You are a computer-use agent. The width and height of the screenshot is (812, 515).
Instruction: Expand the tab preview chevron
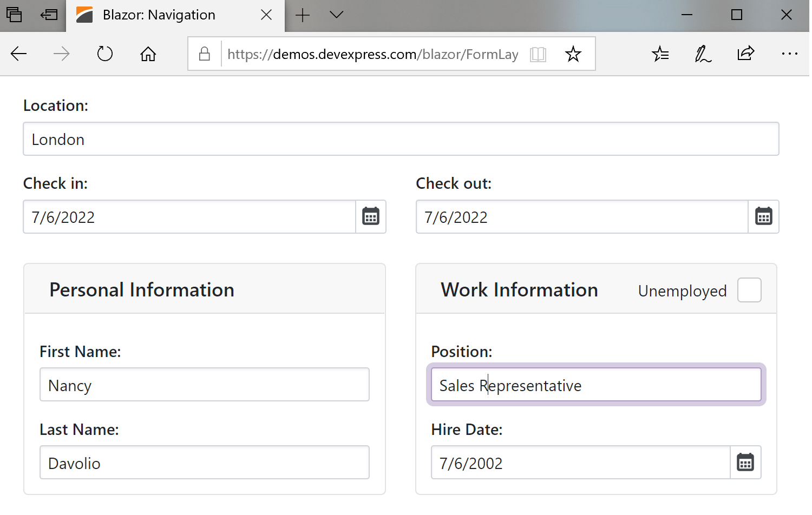point(336,15)
